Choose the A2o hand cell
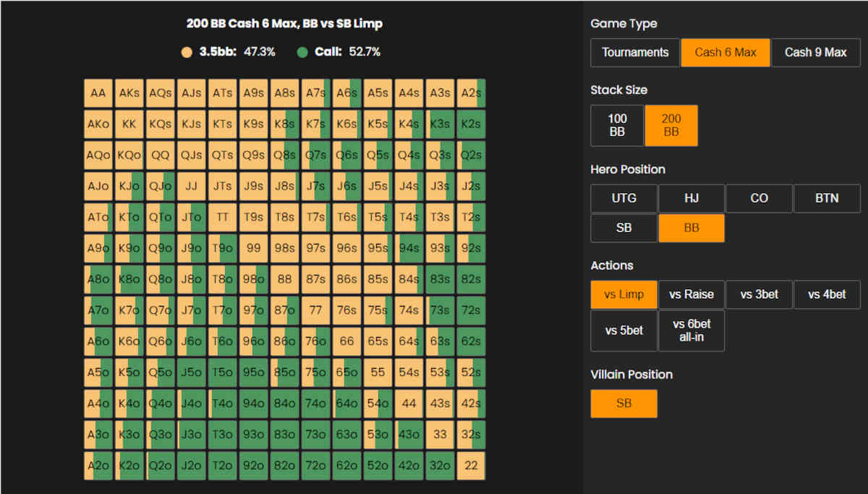868x494 pixels. pos(98,466)
